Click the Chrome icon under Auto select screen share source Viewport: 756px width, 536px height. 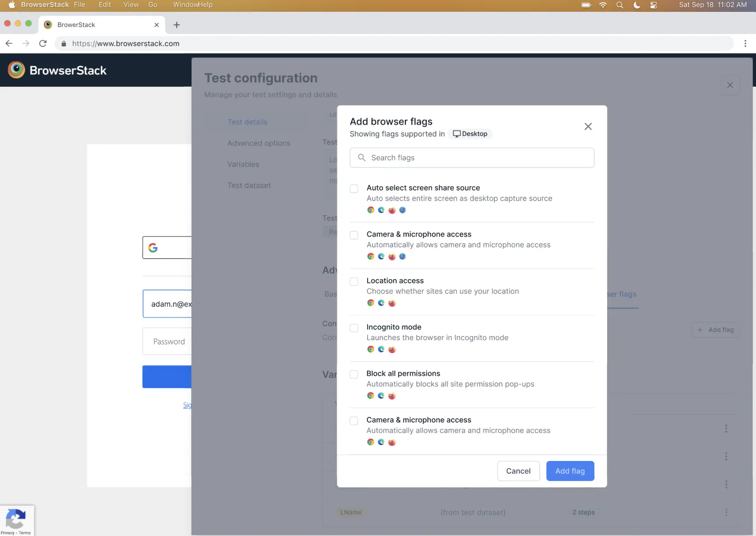coord(370,210)
